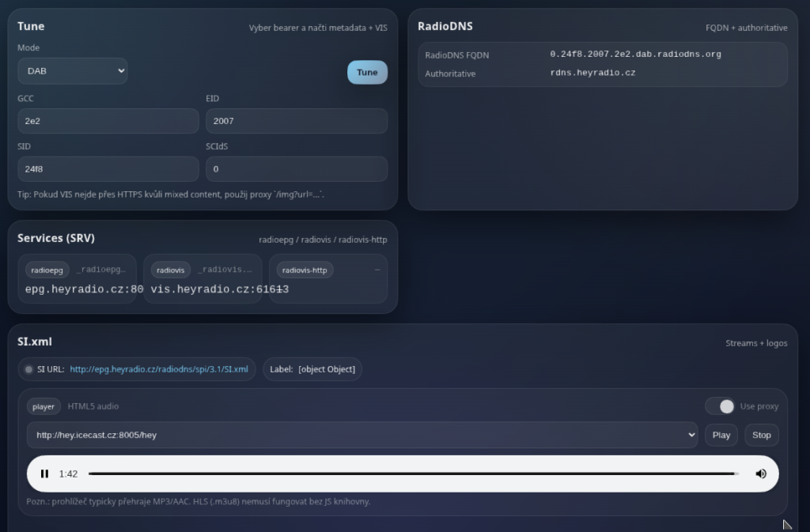Select the radioepg service tag
This screenshot has height=532, width=810.
(47, 270)
